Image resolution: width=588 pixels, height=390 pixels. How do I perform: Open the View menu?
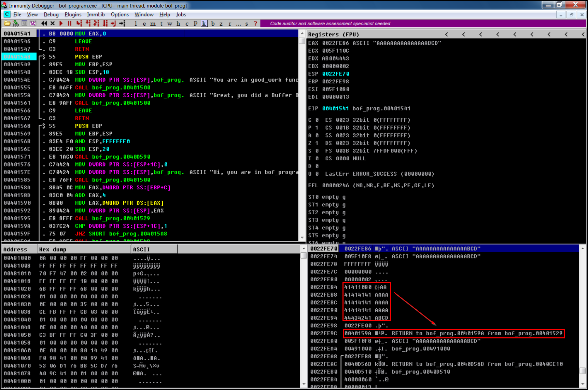point(32,14)
